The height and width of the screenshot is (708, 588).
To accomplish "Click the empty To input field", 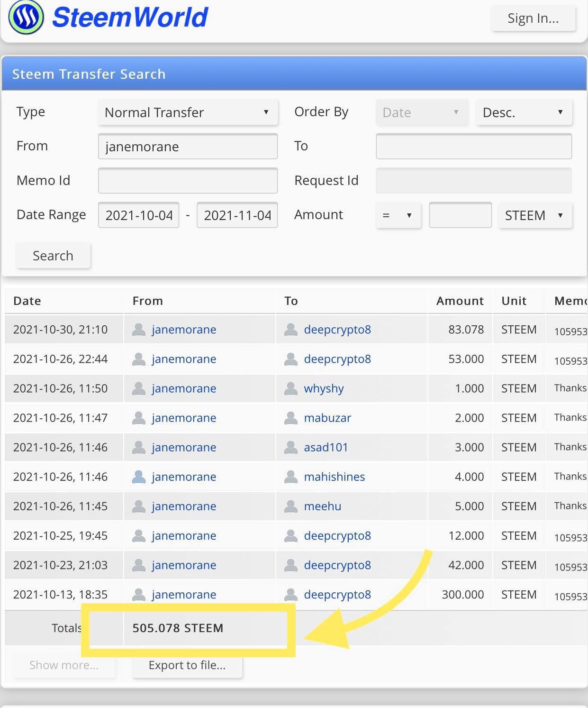I will tap(474, 146).
